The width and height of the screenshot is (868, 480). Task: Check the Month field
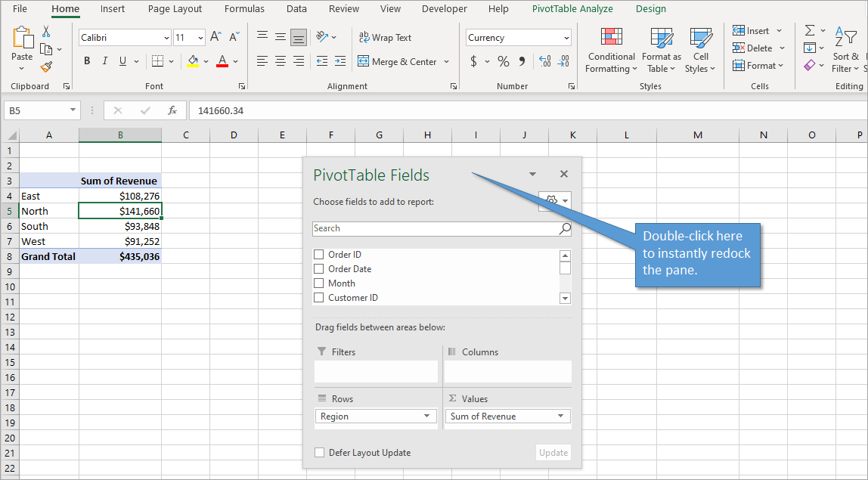pyautogui.click(x=319, y=283)
